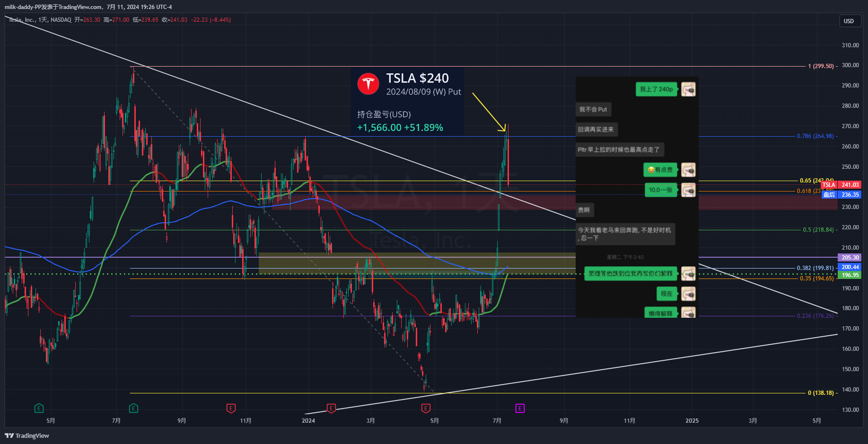Click avatar beside the 我上了 240p message
The image size is (868, 444).
tap(688, 89)
